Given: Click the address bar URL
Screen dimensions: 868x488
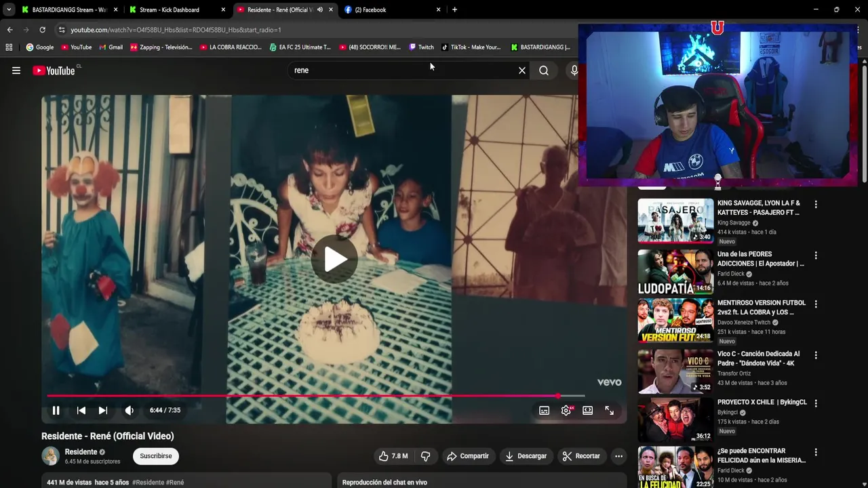Looking at the screenshot, I should [x=176, y=30].
